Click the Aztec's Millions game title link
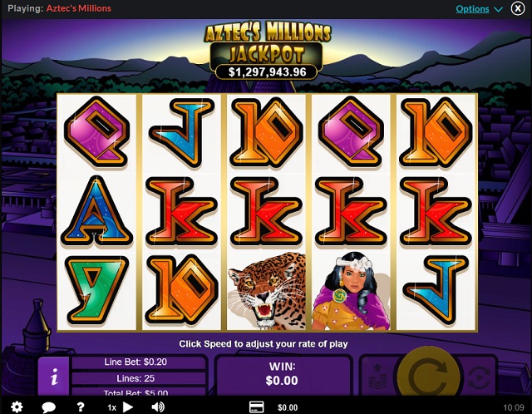 click(79, 8)
